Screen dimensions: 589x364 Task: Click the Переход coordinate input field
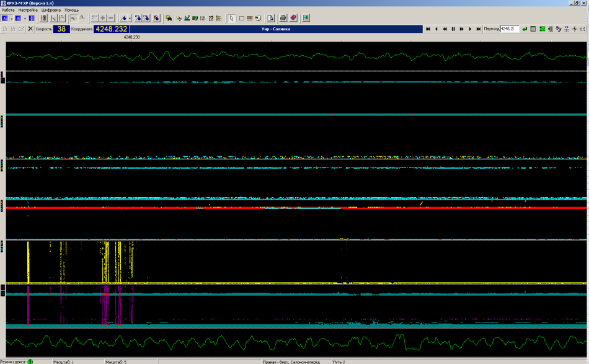coord(509,29)
